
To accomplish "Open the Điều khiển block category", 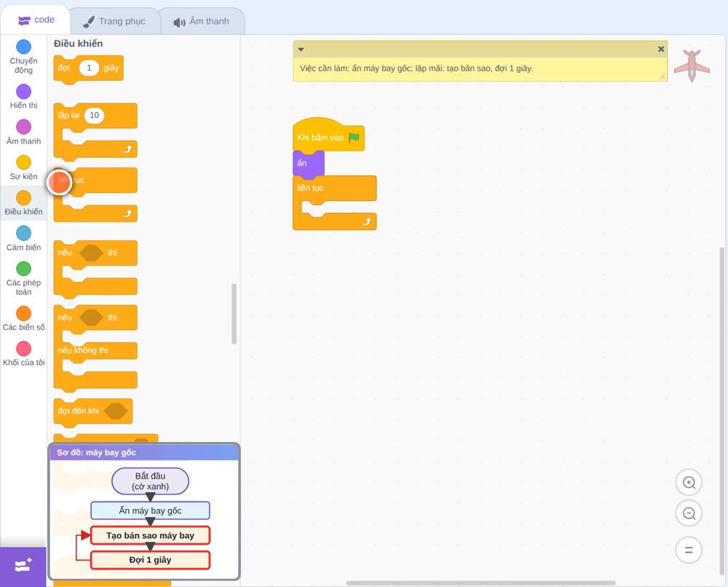I will point(24,203).
